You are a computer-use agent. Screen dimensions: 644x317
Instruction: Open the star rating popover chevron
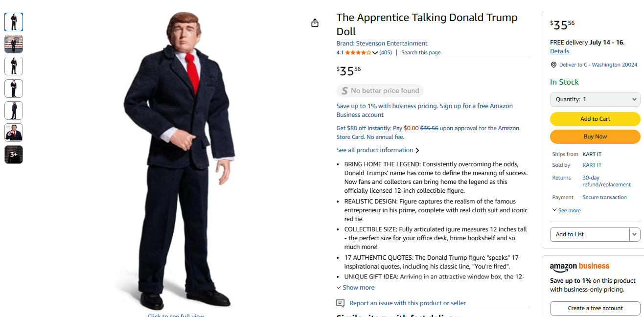coord(375,53)
